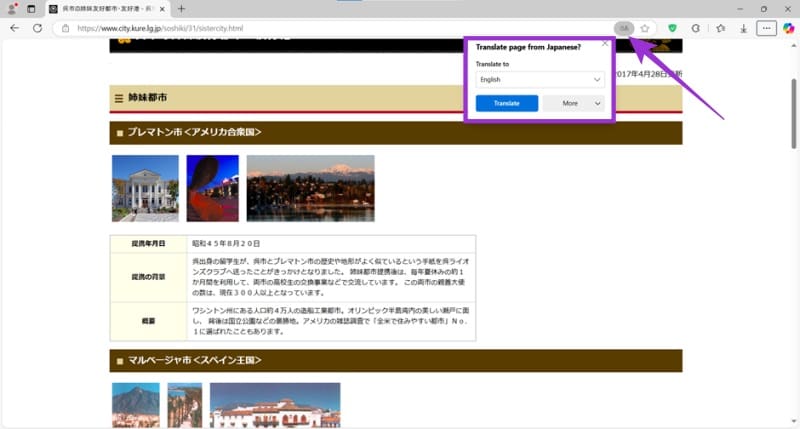Open the Favorites list icon in the toolbar
The width and height of the screenshot is (800, 429).
(720, 28)
